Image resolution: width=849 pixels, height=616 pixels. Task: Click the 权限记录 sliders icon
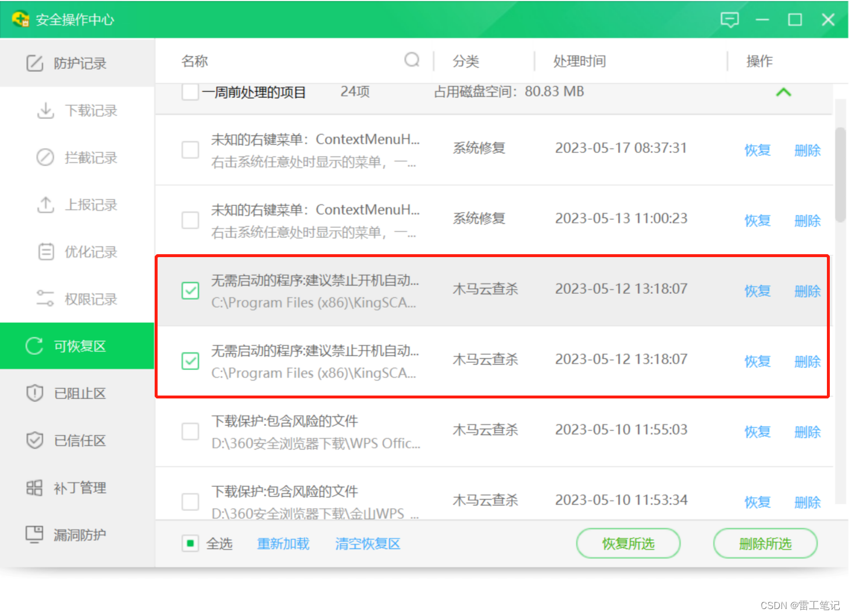pos(45,298)
